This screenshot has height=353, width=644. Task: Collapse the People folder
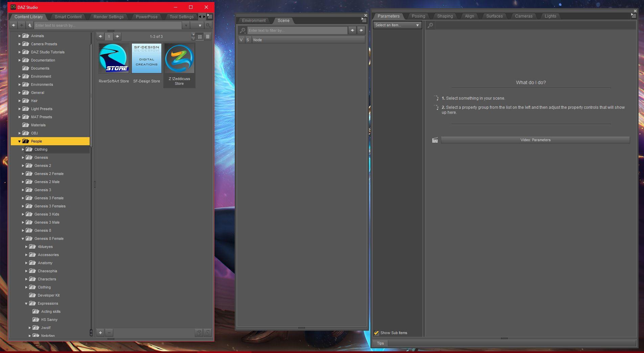[20, 141]
